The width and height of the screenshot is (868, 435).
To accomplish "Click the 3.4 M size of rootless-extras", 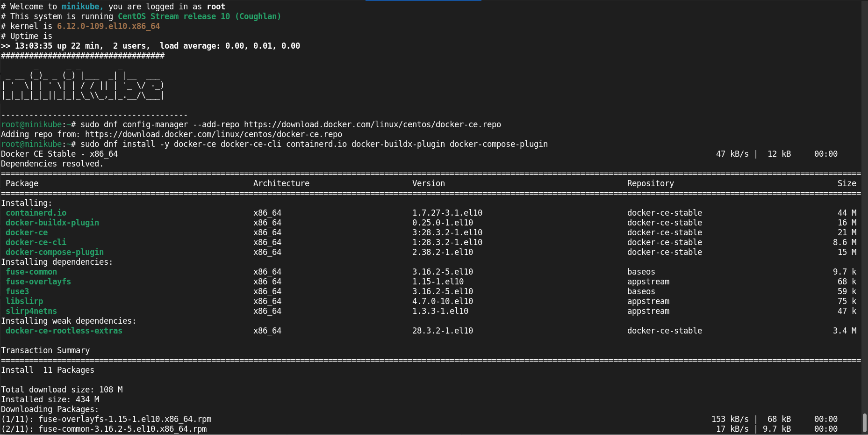I will 845,331.
